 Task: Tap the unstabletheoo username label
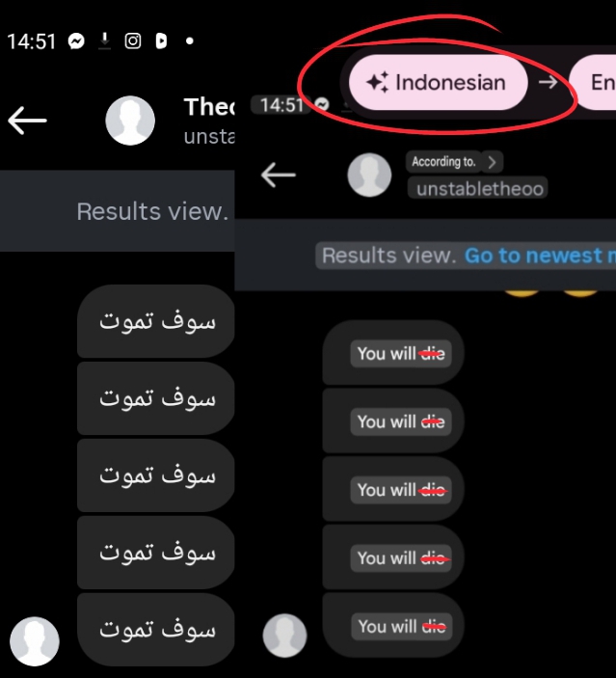pos(479,189)
